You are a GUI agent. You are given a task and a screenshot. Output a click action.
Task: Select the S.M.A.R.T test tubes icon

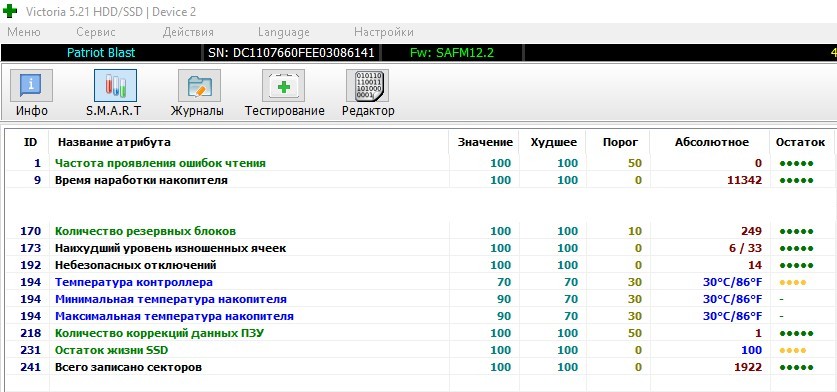tap(115, 85)
